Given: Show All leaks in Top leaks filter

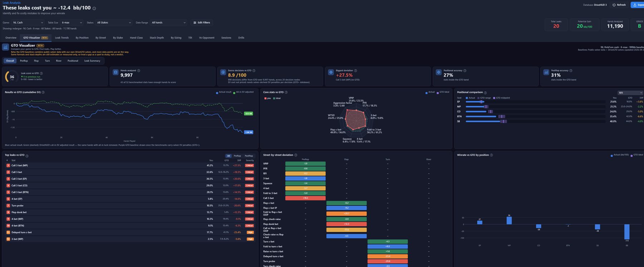Looking at the screenshot, I should click(x=229, y=156).
